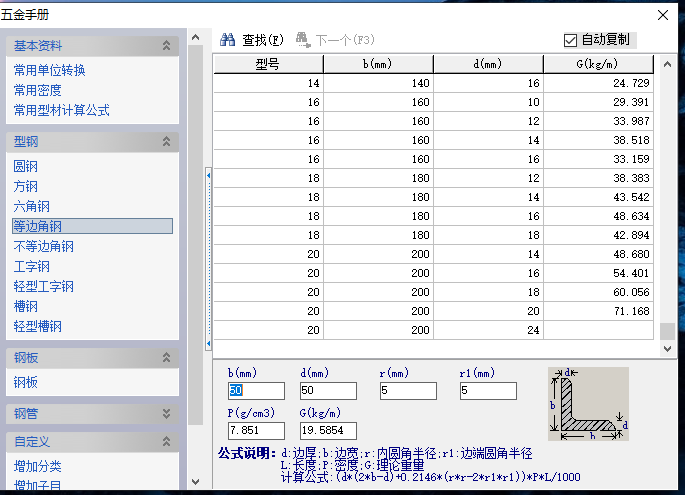Select the row with G value 60.056

[x=433, y=292]
